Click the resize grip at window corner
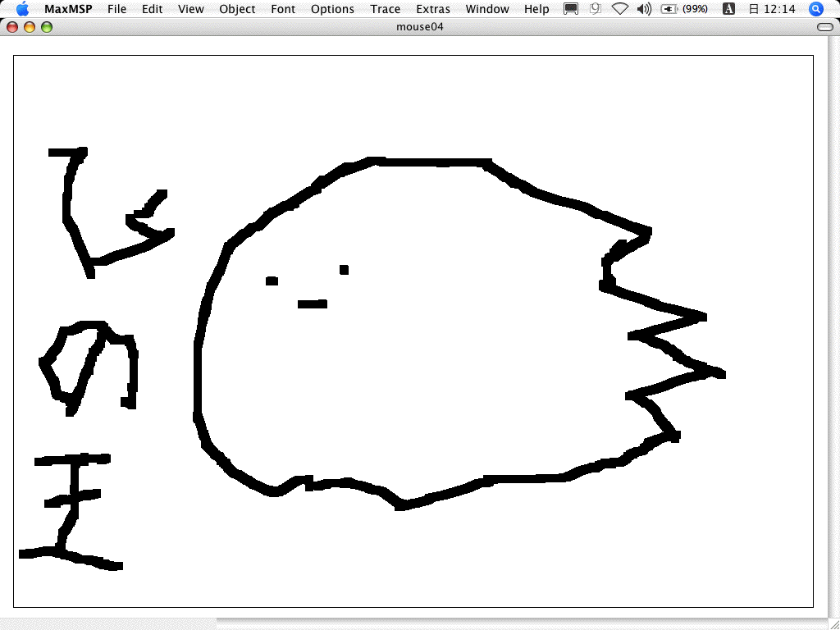This screenshot has width=840, height=630. pyautogui.click(x=833, y=624)
